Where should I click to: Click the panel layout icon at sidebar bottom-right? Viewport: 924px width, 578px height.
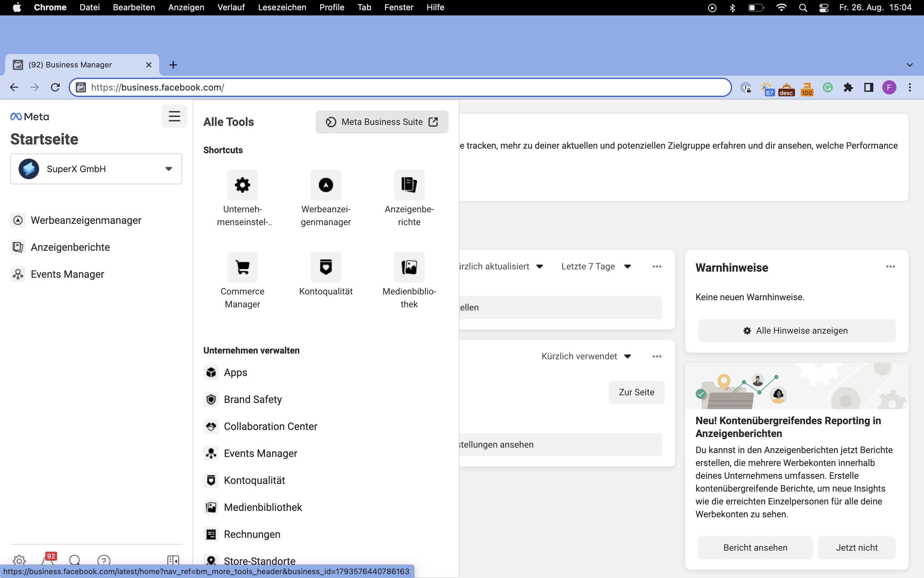click(x=173, y=560)
